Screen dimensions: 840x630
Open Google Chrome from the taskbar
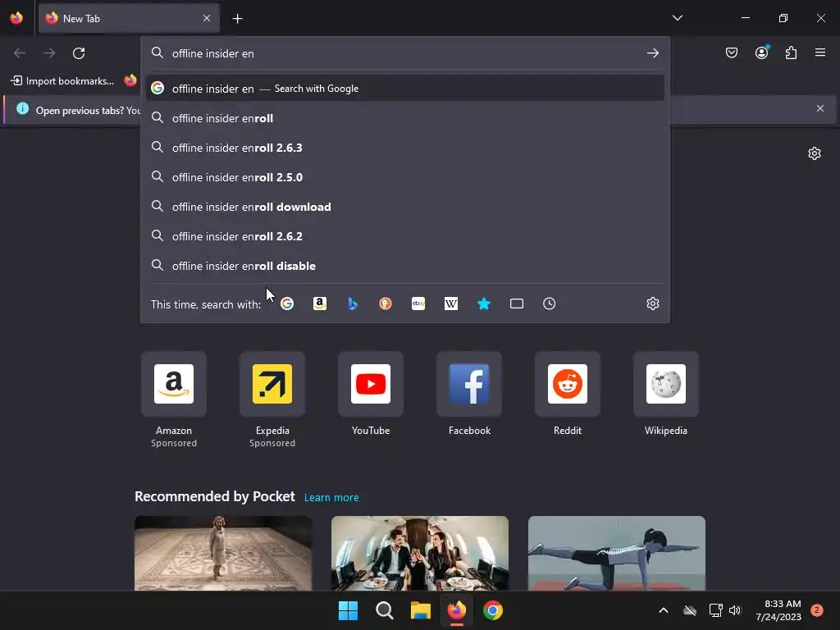pyautogui.click(x=493, y=610)
